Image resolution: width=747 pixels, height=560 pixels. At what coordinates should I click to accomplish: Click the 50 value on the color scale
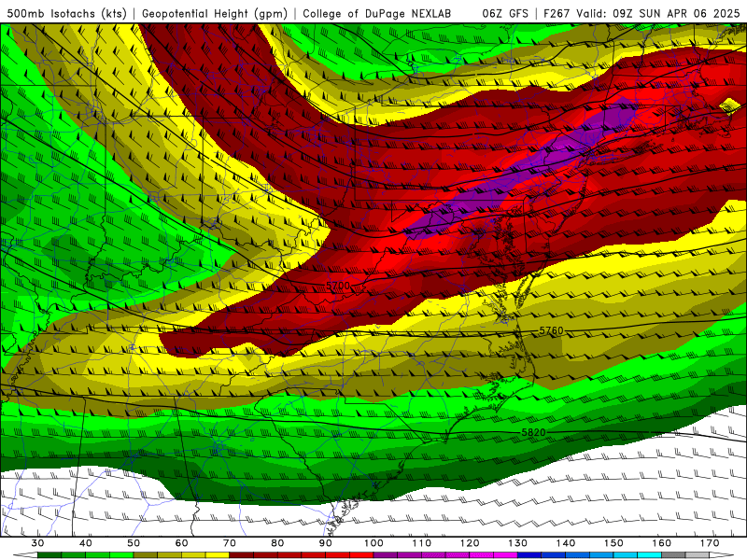click(134, 543)
